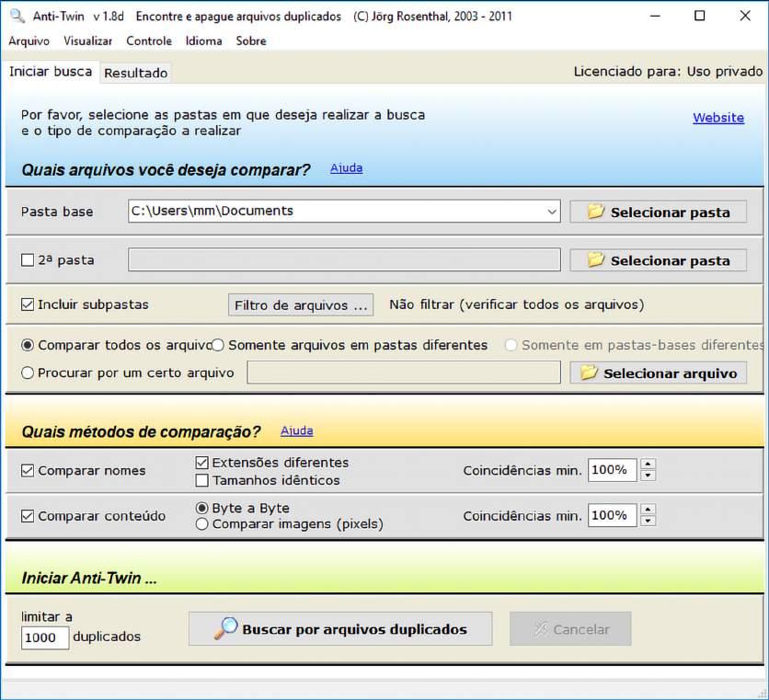Screen dimensions: 769x700
Task: Increase Coincidências min. for Comparar nomes
Action: pyautogui.click(x=648, y=464)
